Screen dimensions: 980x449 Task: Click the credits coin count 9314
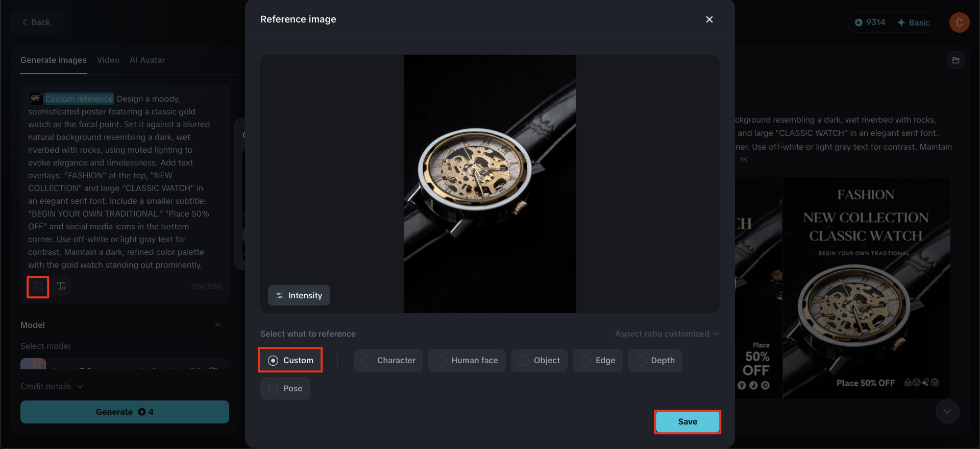870,22
